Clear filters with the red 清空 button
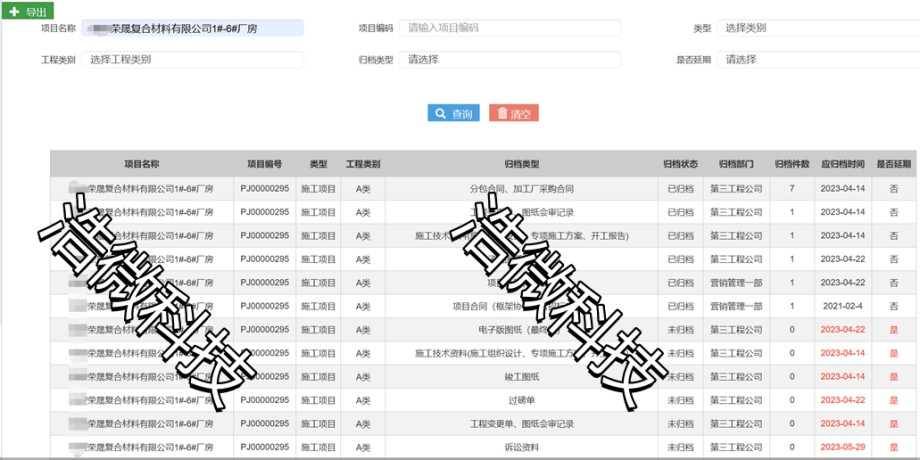The width and height of the screenshot is (920, 460). point(513,113)
